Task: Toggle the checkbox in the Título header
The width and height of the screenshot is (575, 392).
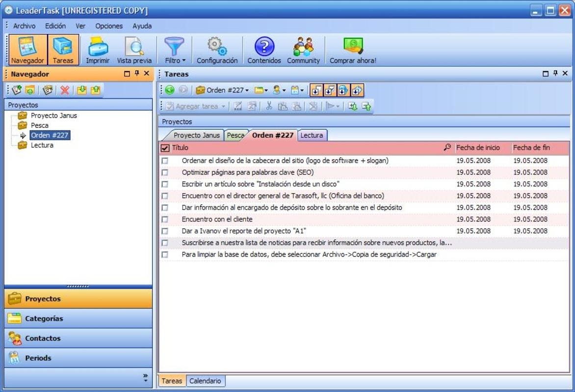Action: tap(165, 148)
